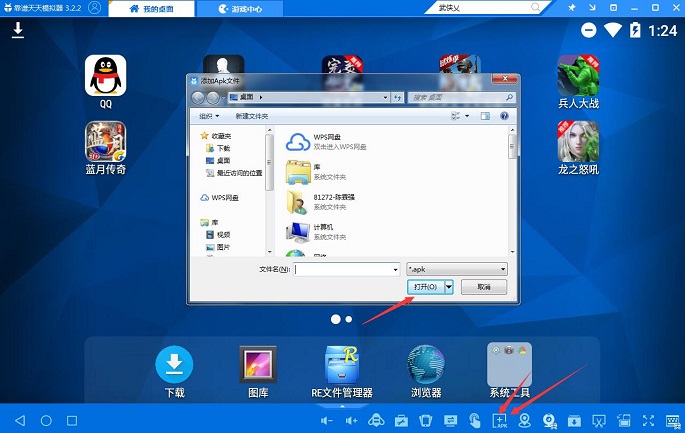Toggle the preview pane icon in the dialog

tap(485, 116)
